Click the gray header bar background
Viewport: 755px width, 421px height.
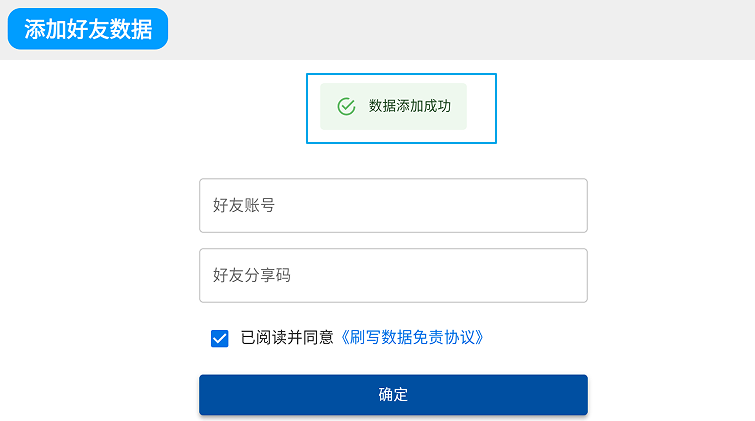click(457, 30)
